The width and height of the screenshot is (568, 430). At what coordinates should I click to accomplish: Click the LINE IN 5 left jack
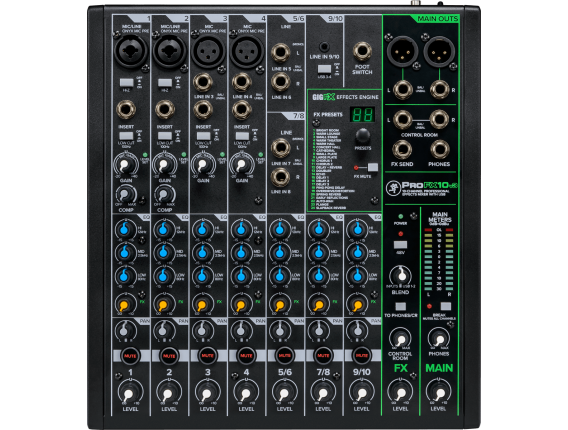coord(280,53)
